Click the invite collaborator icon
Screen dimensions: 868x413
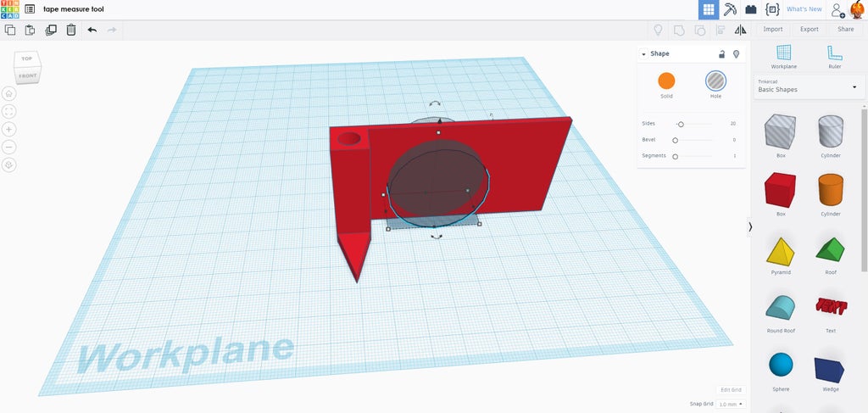pos(837,9)
